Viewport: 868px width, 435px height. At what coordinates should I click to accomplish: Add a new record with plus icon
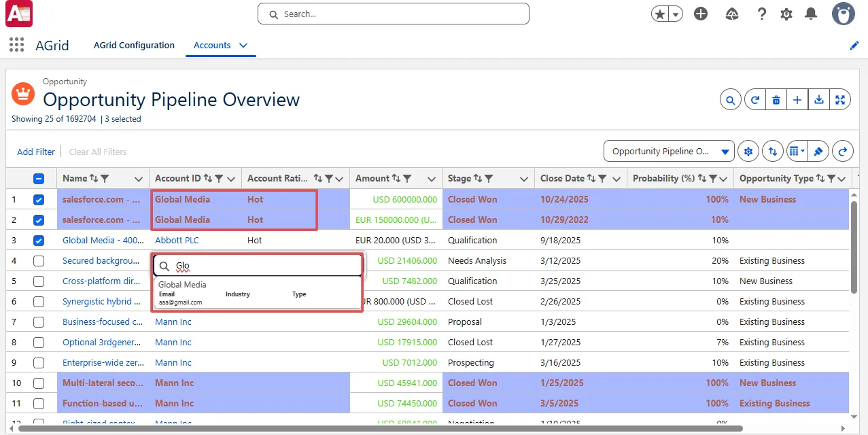[797, 100]
